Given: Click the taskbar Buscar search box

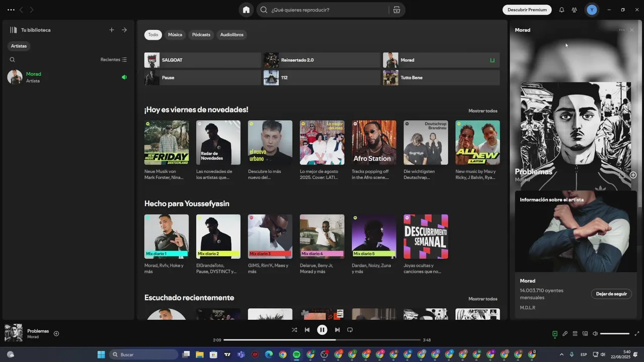Looking at the screenshot, I should click(143, 354).
